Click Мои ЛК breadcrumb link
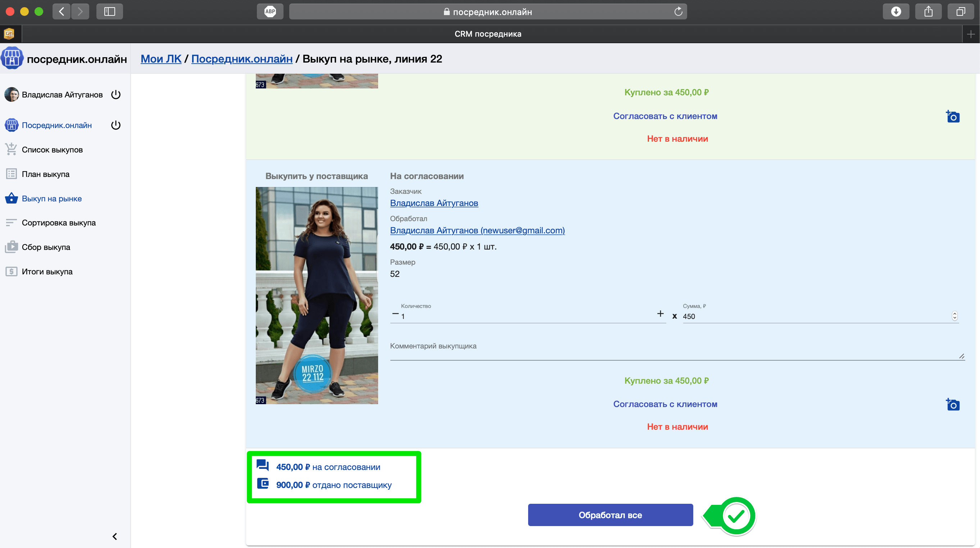 [x=161, y=59]
